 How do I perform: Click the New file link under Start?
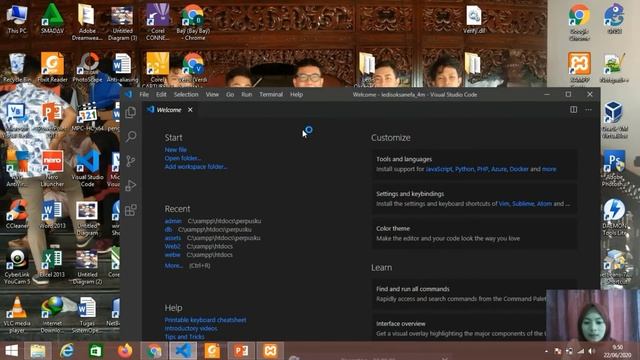click(176, 150)
